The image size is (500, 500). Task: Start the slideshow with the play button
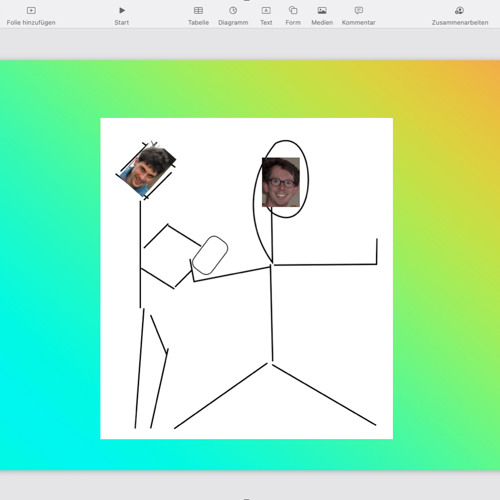(122, 11)
